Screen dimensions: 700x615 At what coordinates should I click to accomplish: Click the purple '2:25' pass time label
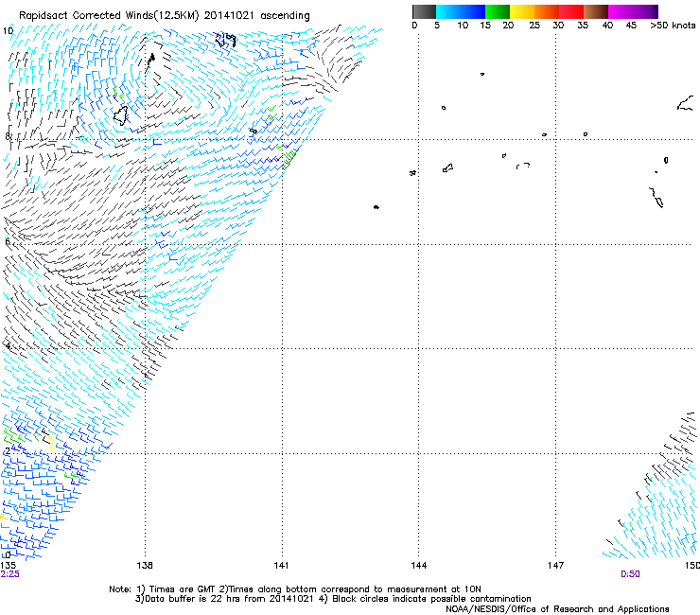click(9, 574)
